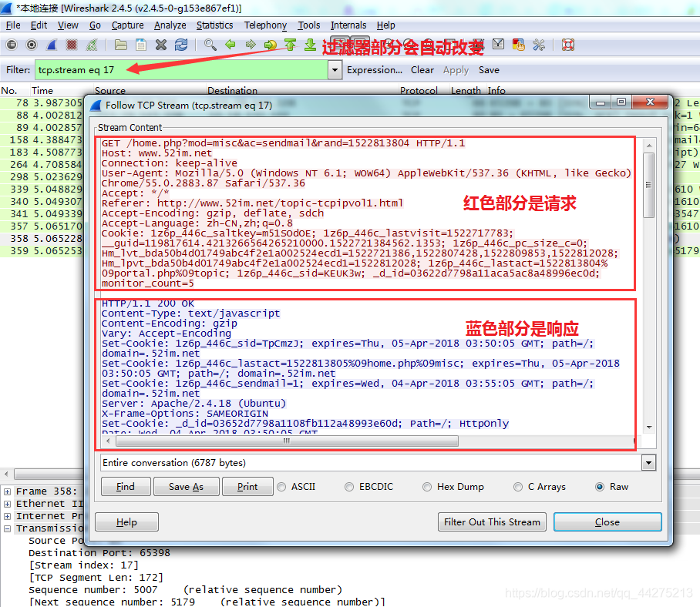
Task: Restart the running live capture
Action: pos(92,45)
